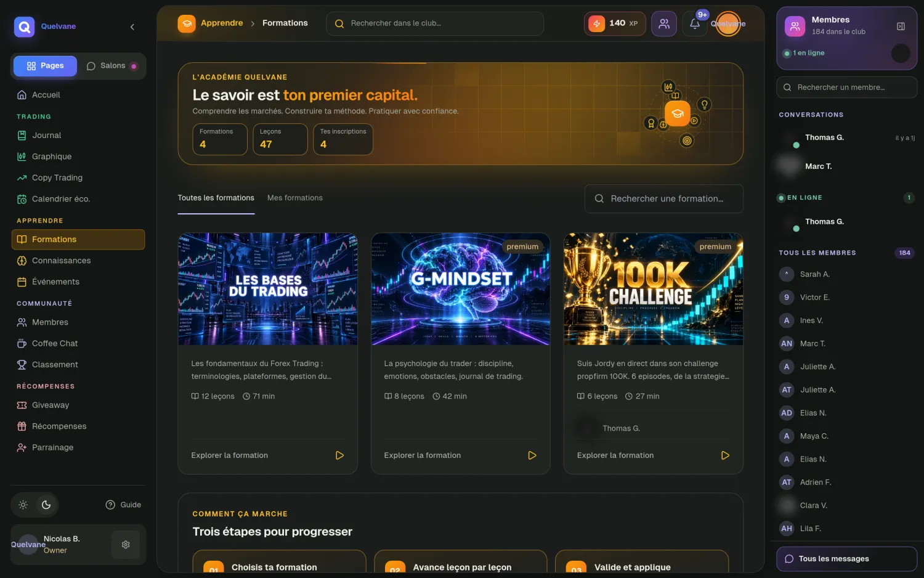Image resolution: width=924 pixels, height=578 pixels.
Task: Select member Lila F.
Action: click(847, 529)
